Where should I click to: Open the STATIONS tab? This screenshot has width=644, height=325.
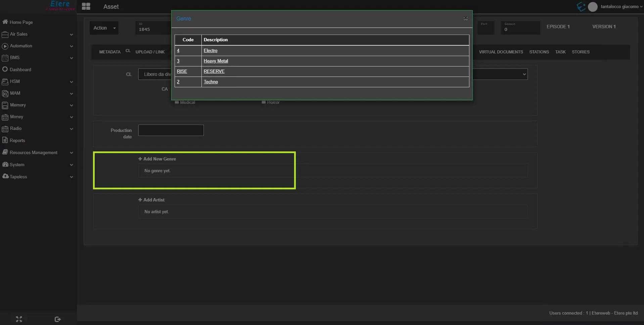(x=539, y=52)
